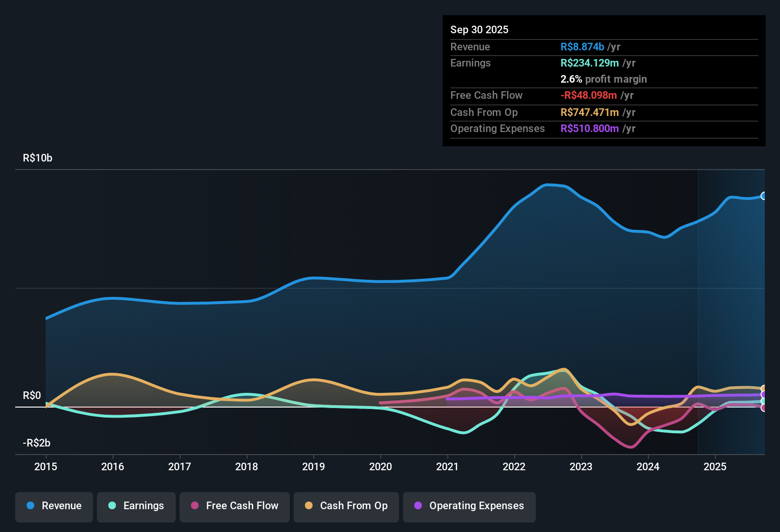This screenshot has height=532, width=780.
Task: Click the Cash From Op endpoint marker
Action: click(x=764, y=388)
